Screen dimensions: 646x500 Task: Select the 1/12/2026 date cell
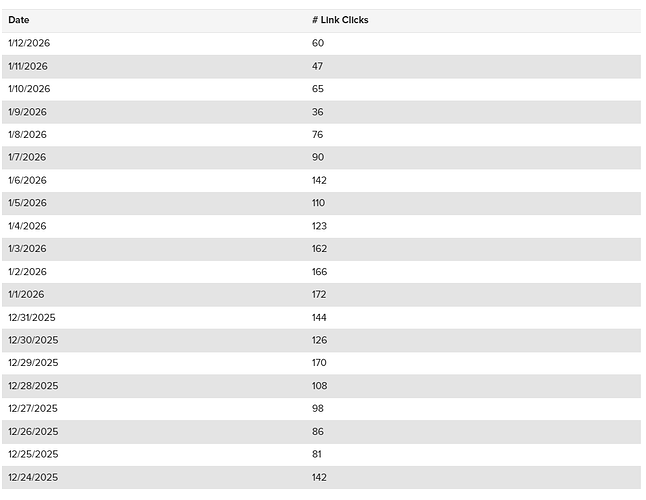[x=29, y=43]
